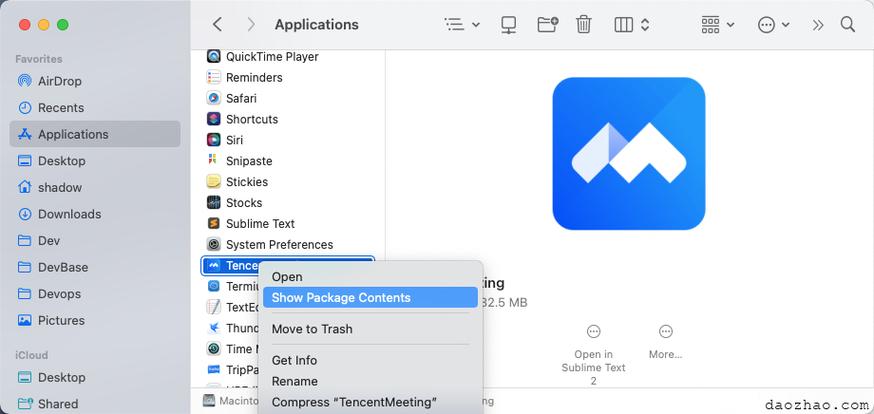Viewport: 874px width, 414px height.
Task: Select the Reminders app icon
Action: tap(213, 77)
